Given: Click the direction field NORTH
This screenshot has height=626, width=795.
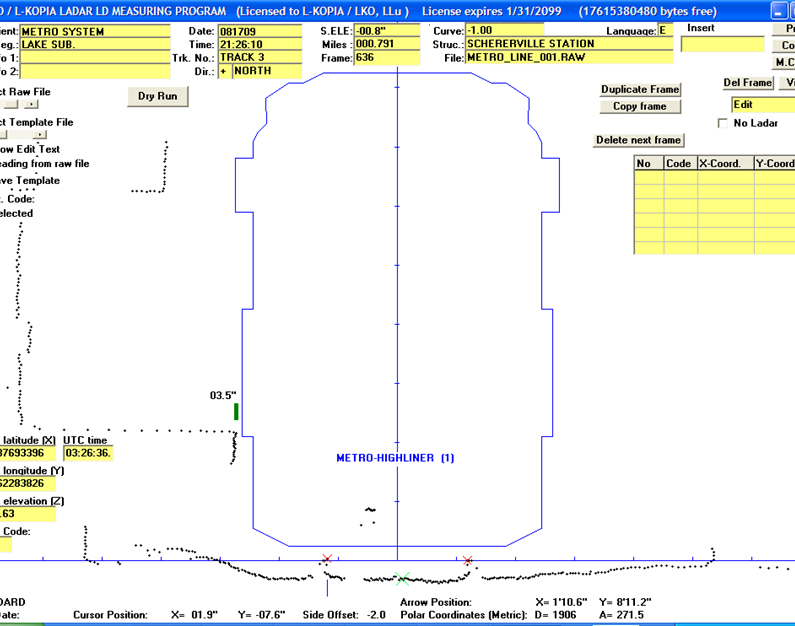Looking at the screenshot, I should pos(268,71).
